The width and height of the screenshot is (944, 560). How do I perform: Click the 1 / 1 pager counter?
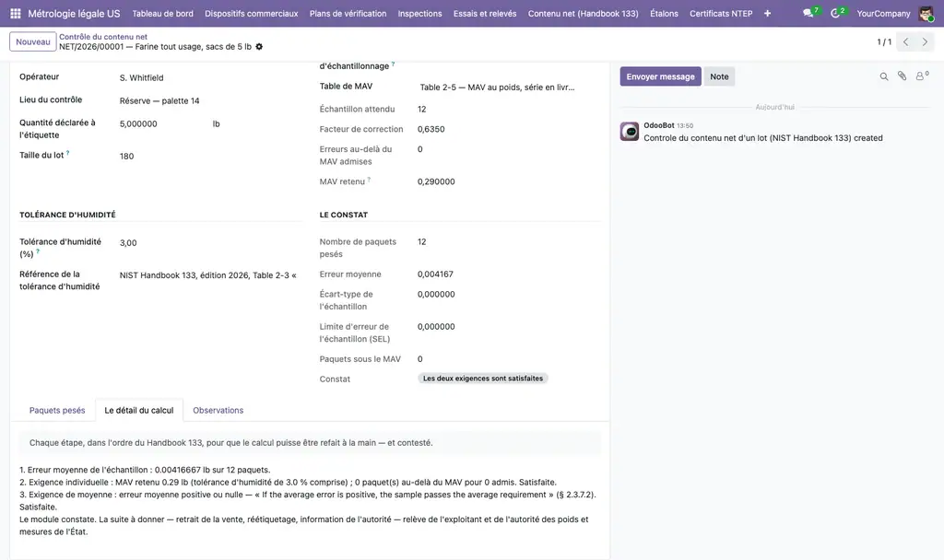(x=884, y=42)
